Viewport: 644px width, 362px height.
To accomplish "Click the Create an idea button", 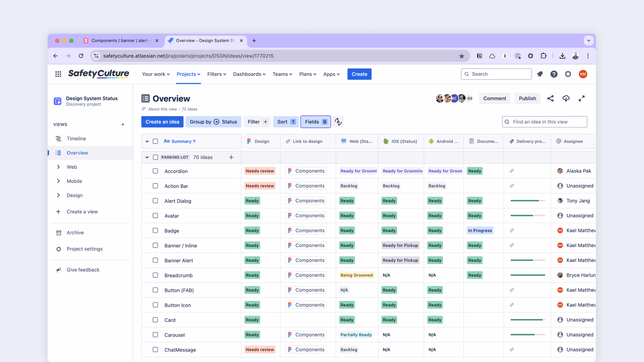I will tap(162, 122).
